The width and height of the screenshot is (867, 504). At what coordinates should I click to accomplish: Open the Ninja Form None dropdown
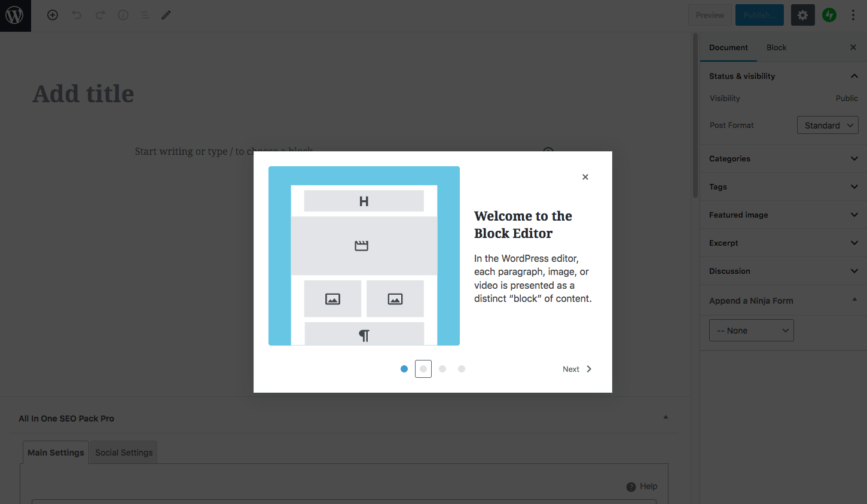(751, 330)
